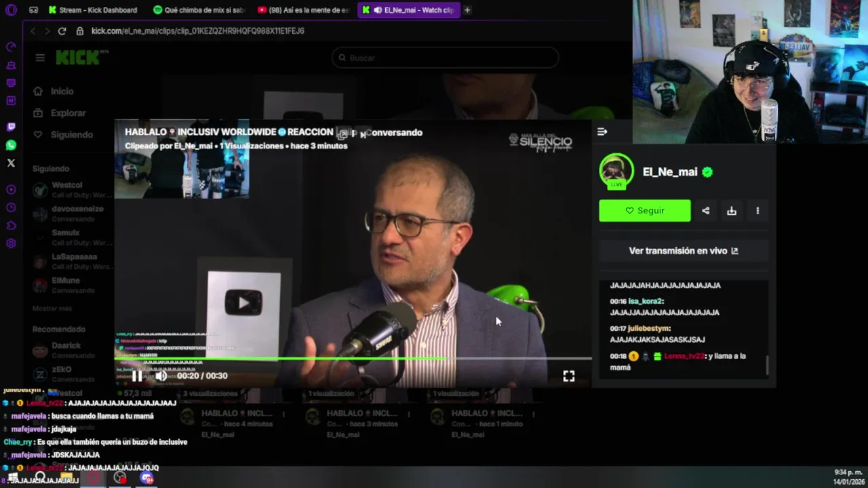Open Explorar in the sidebar
Viewport: 868px width, 488px height.
pyautogui.click(x=60, y=113)
